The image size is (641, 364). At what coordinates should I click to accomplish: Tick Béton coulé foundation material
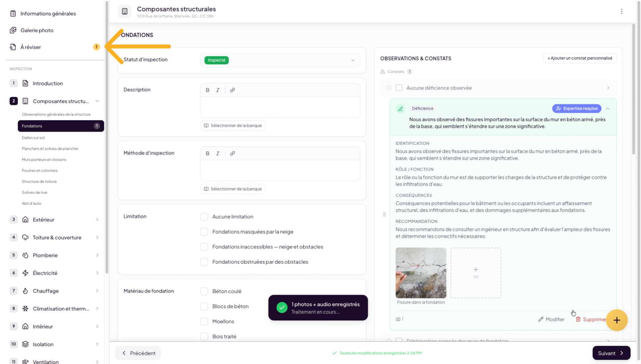pos(204,291)
